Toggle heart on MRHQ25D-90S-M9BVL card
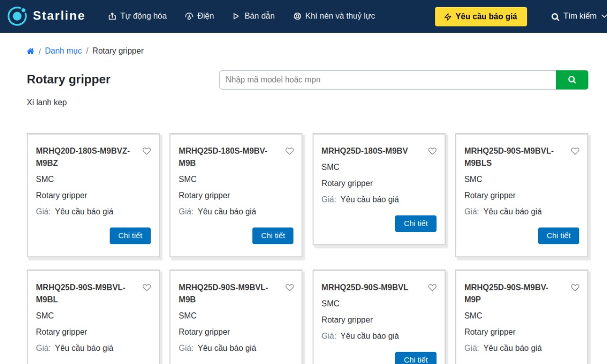Viewport: 607px width, 364px height. tap(432, 288)
